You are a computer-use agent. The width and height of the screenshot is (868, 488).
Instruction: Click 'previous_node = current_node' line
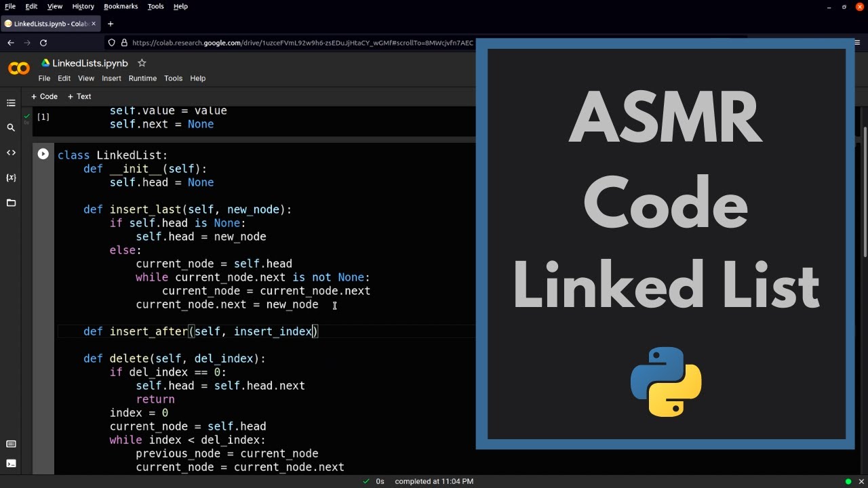226,453
